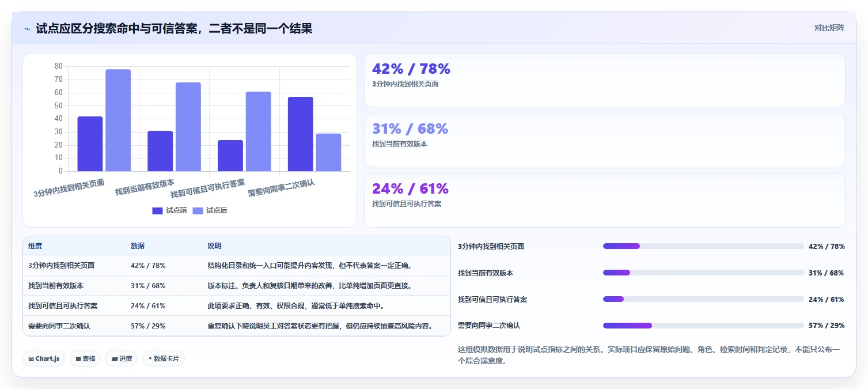The width and height of the screenshot is (868, 389).
Task: Click the 31% / 68% stat card value
Action: click(x=410, y=129)
